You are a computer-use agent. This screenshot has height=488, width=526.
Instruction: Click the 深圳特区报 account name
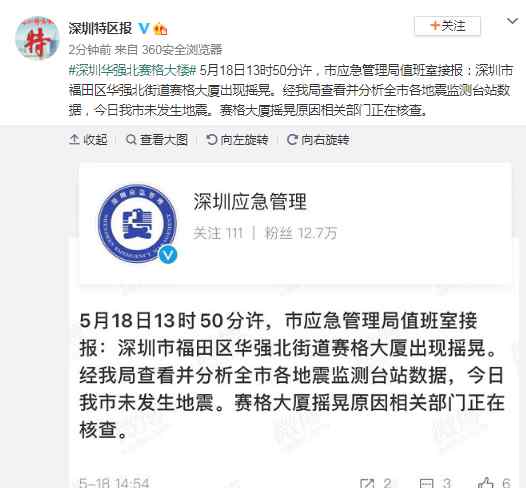pyautogui.click(x=100, y=28)
